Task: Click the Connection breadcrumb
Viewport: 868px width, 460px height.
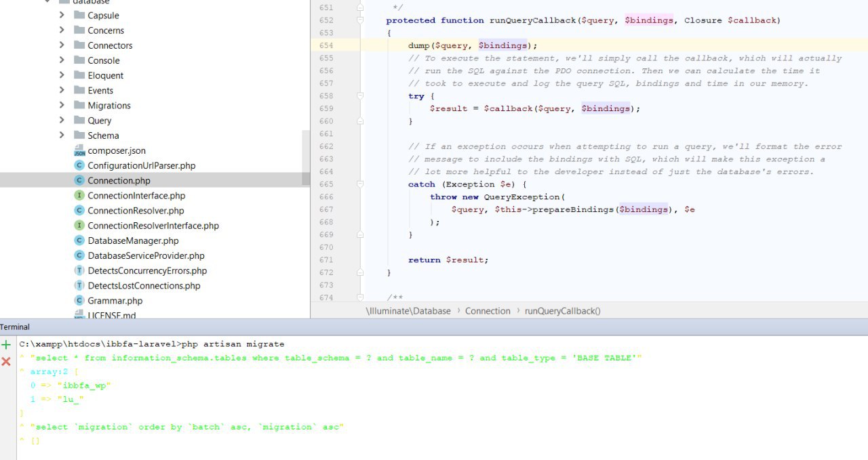Action: (488, 311)
